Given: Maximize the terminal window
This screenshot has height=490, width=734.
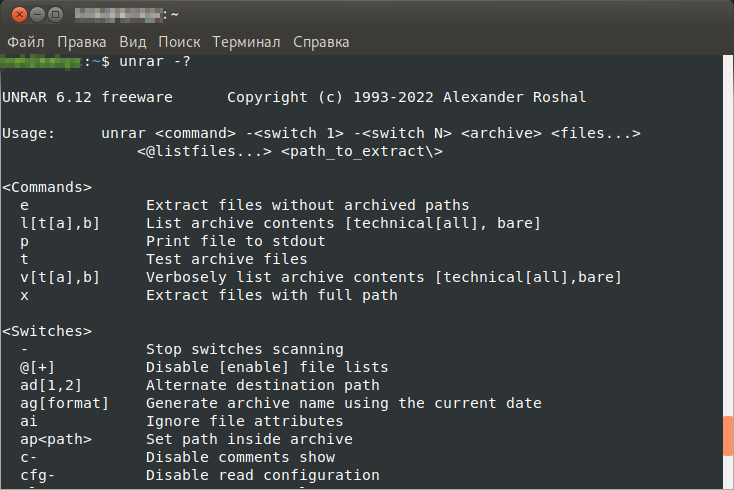Looking at the screenshot, I should 55,15.
